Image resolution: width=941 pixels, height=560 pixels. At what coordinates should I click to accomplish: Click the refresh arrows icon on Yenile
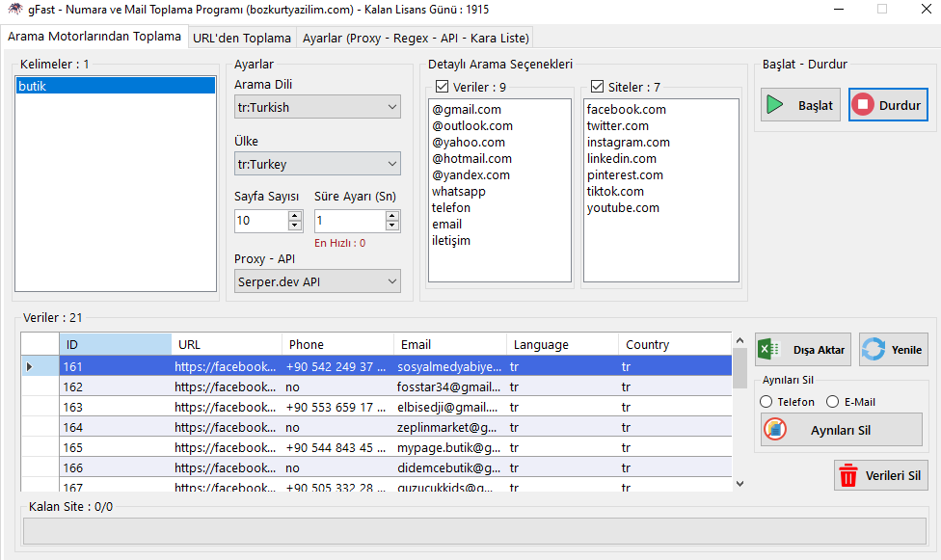pos(874,349)
